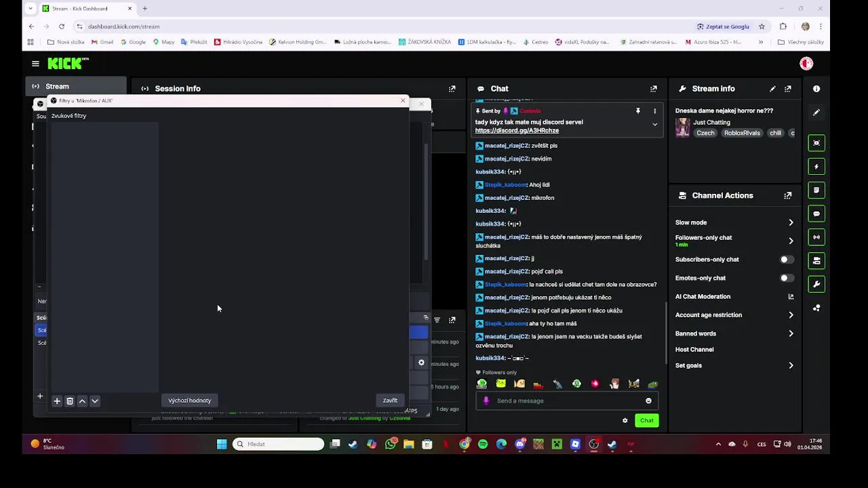
Task: Open the user profile avatar
Action: (x=806, y=64)
